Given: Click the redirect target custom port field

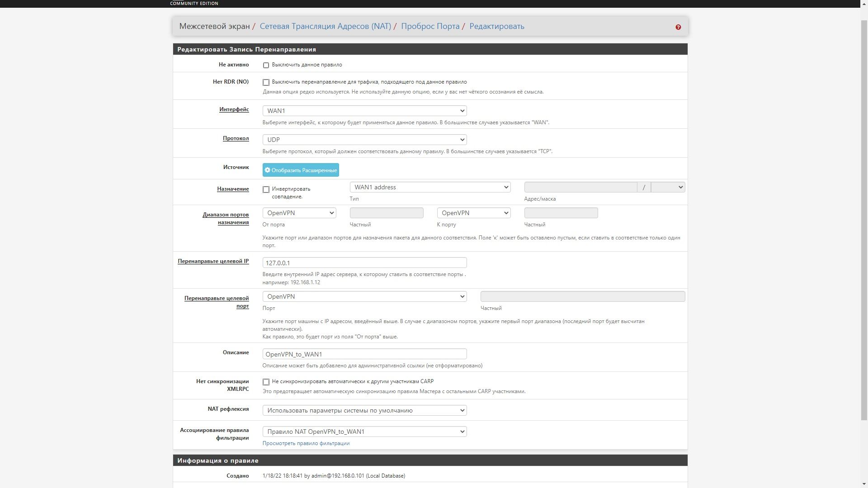Looking at the screenshot, I should tap(583, 296).
